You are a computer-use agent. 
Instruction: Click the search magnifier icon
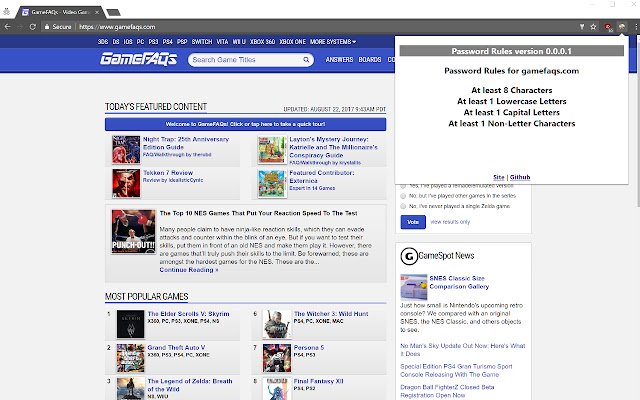(x=306, y=60)
